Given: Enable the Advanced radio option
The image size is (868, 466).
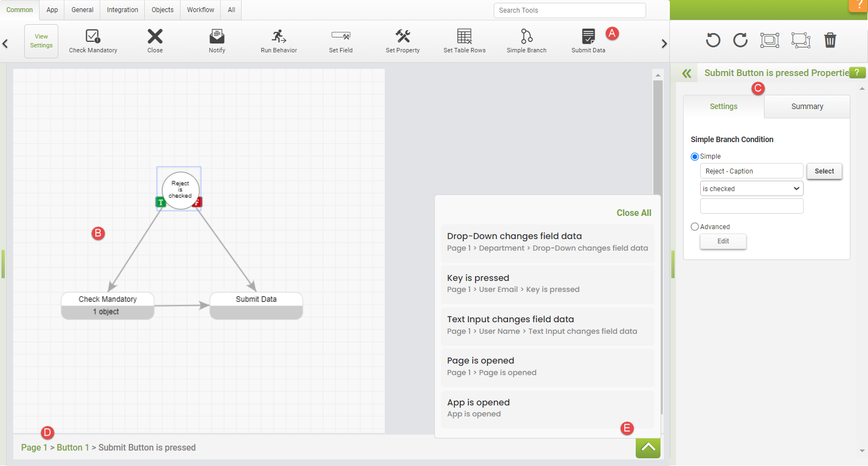Looking at the screenshot, I should pyautogui.click(x=695, y=227).
